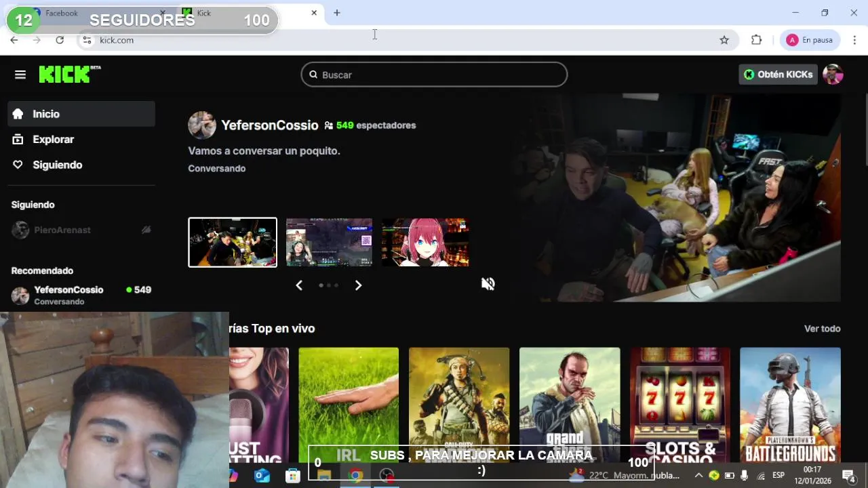Image resolution: width=868 pixels, height=488 pixels.
Task: Open recommended channel YefersonCossio in sidebar
Action: [x=81, y=295]
